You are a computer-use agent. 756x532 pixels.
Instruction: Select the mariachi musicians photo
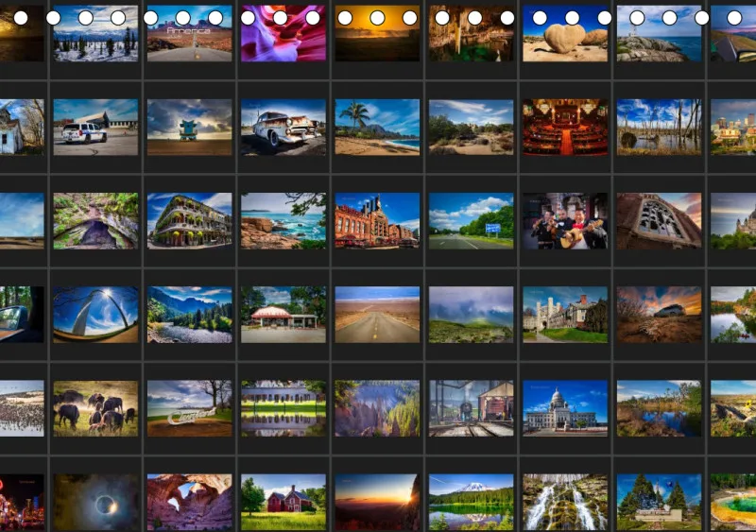(565, 221)
